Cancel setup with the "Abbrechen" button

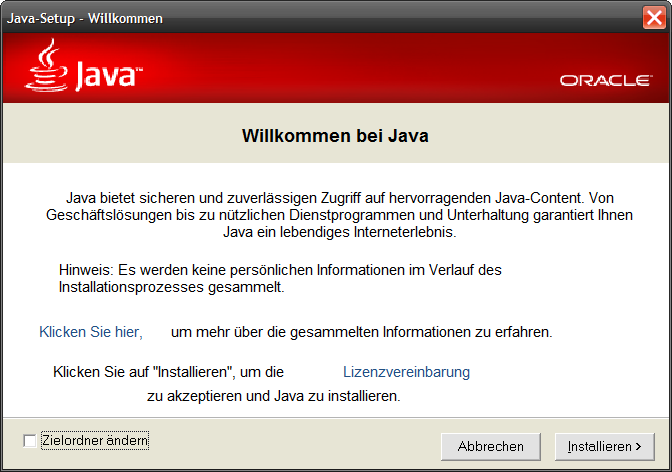coord(491,447)
